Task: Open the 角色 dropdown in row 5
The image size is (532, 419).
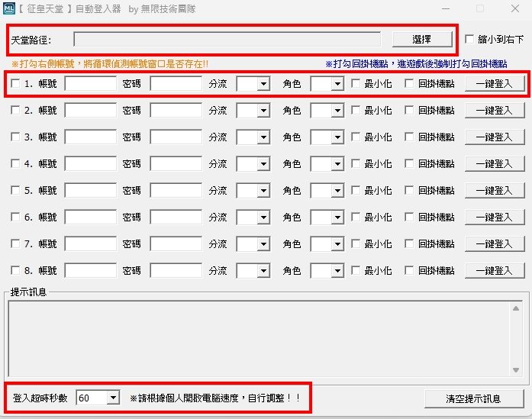Action: click(337, 191)
